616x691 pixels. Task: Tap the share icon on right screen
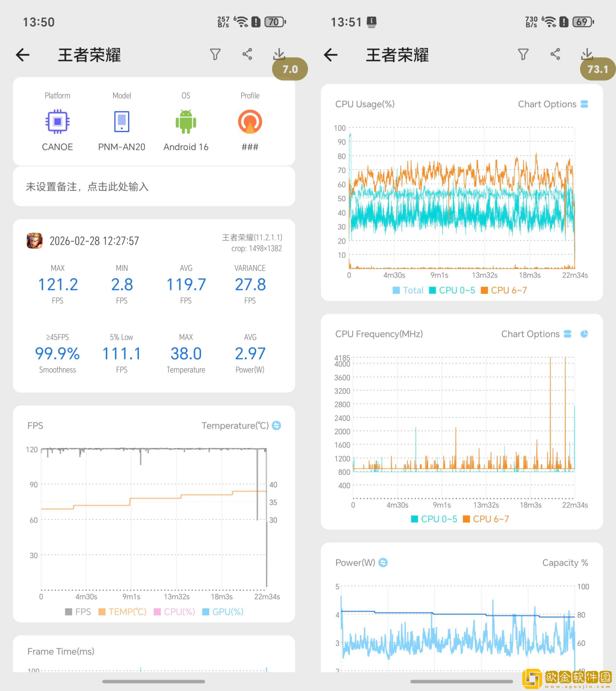coord(555,54)
